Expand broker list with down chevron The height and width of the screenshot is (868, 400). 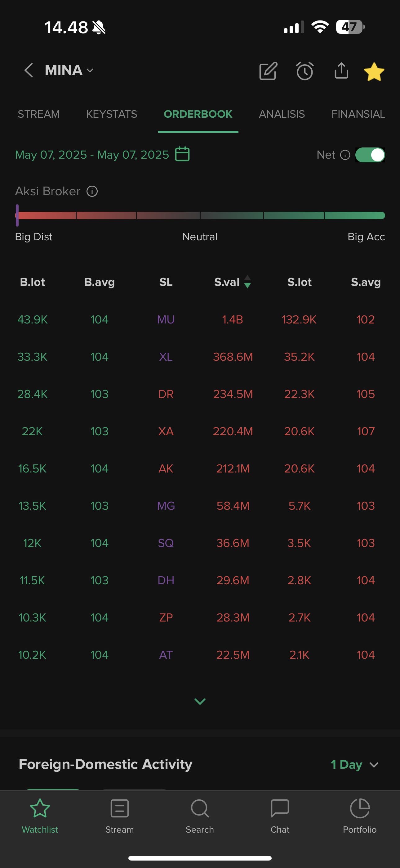[x=200, y=701]
